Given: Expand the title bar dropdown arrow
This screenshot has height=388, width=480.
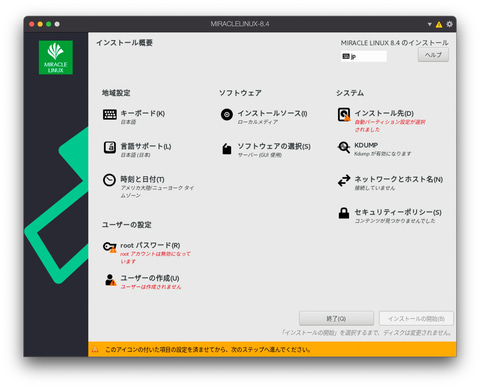Looking at the screenshot, I should pyautogui.click(x=430, y=24).
